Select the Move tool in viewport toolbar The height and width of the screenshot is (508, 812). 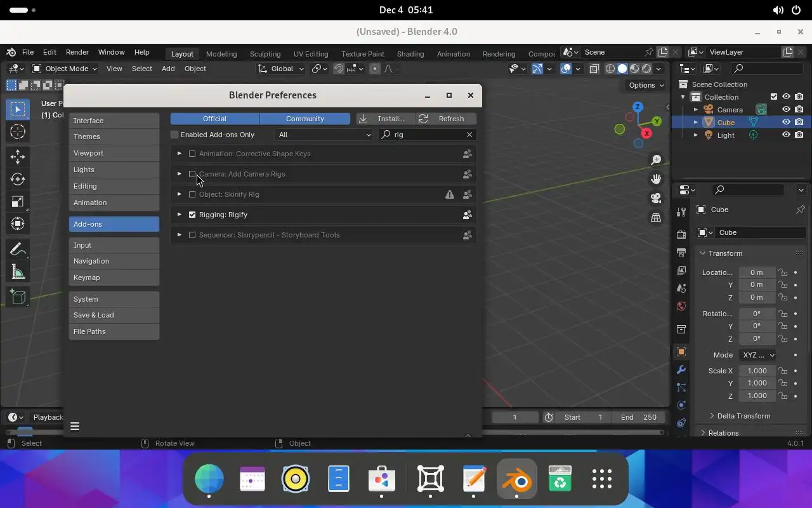click(x=18, y=156)
